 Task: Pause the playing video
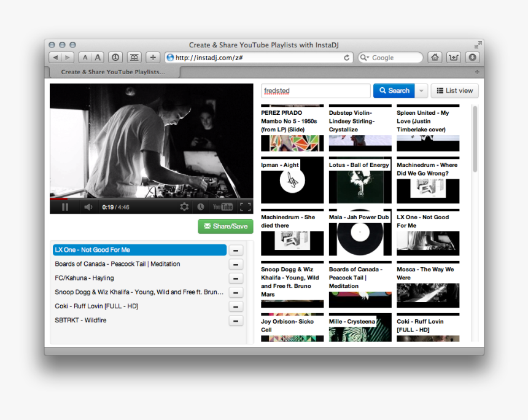64,207
